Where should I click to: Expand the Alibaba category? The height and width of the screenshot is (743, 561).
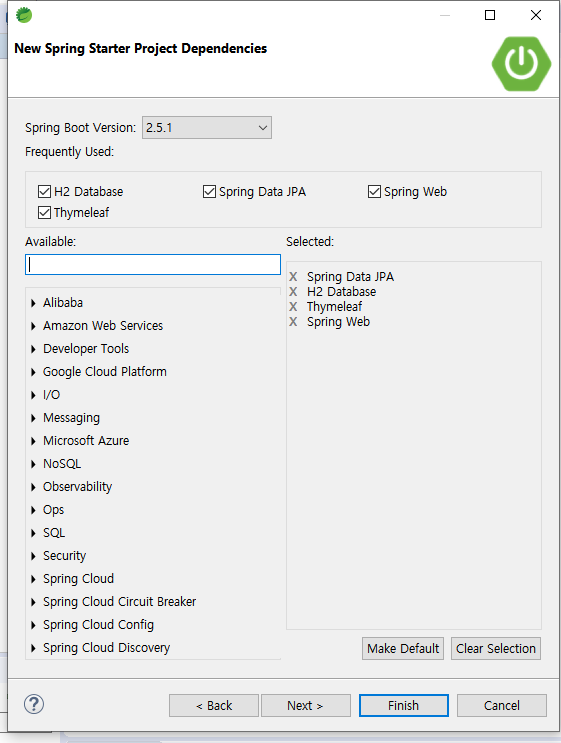pyautogui.click(x=33, y=303)
